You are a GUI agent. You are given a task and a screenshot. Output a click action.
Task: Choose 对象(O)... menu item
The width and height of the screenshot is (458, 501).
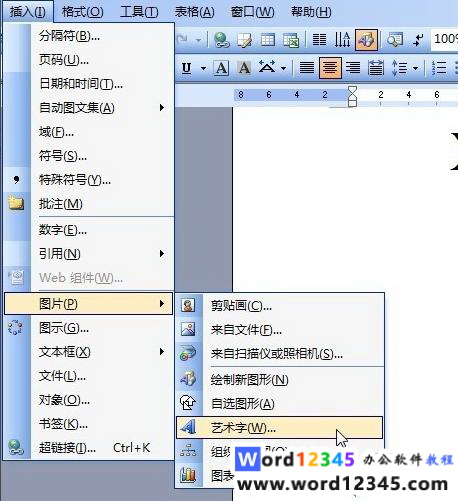(x=89, y=400)
